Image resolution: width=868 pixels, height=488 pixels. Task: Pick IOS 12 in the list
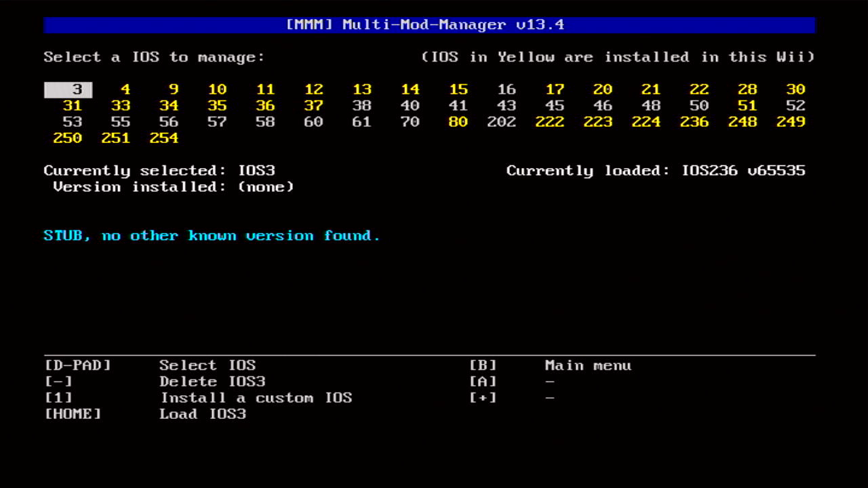pos(313,89)
